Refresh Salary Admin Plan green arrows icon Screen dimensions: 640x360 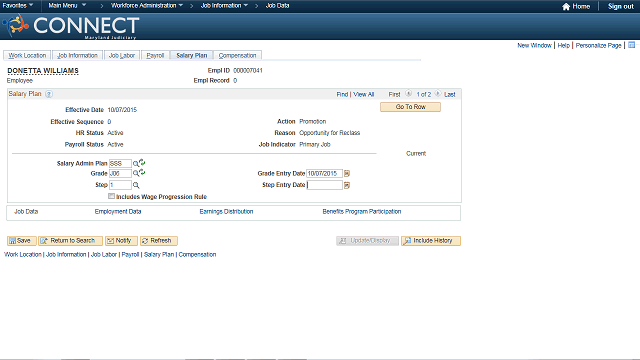[x=142, y=162]
